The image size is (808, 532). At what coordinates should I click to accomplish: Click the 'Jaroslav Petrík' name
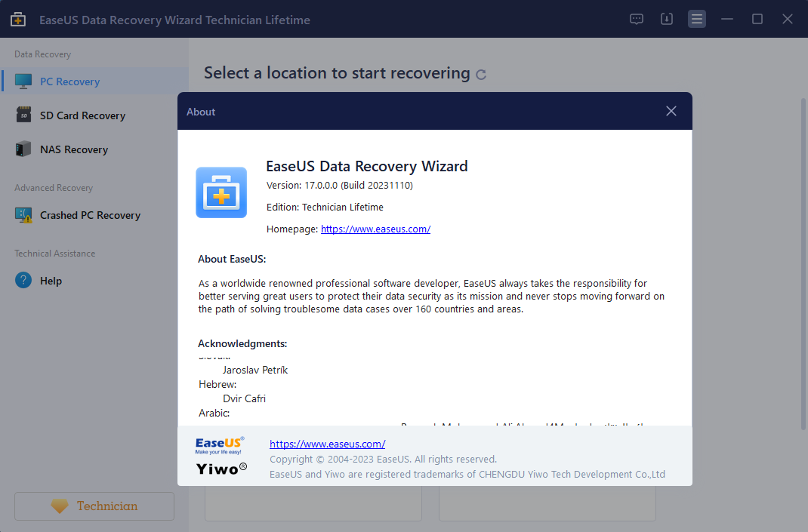point(255,371)
